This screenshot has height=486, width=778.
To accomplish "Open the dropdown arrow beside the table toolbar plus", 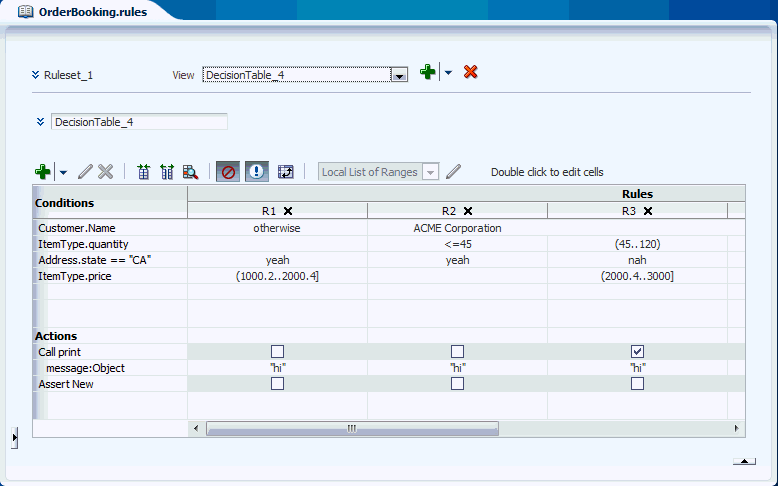I will click(x=63, y=173).
